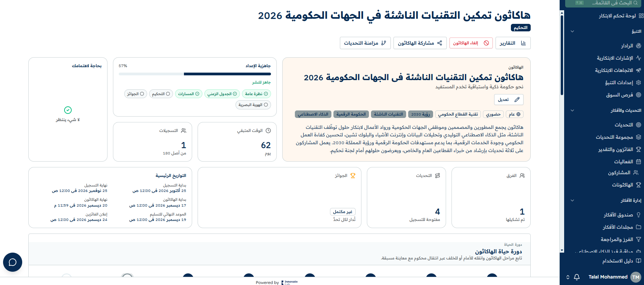Open الفائزون والتقدير trophy icon
Image resolution: width=644 pixels, height=285 pixels.
(x=639, y=149)
